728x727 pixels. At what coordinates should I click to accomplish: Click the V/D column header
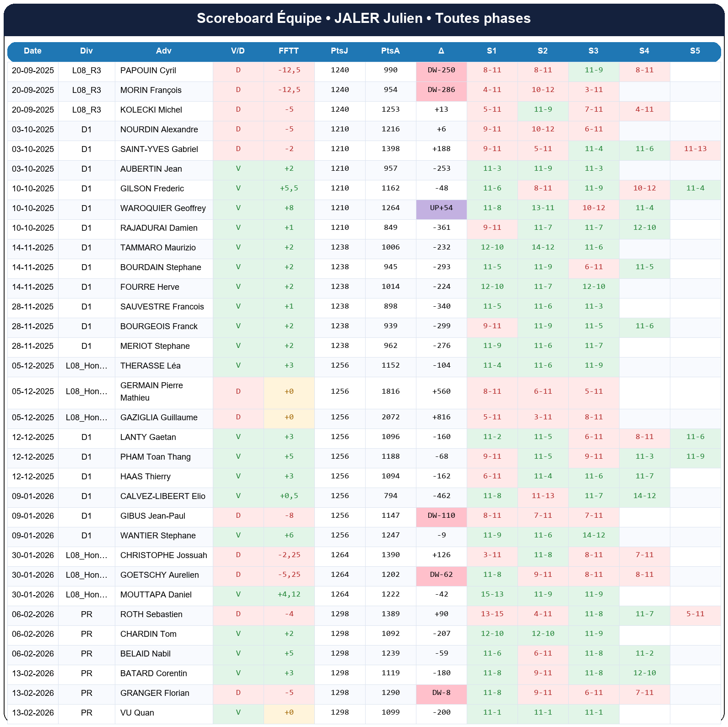238,51
